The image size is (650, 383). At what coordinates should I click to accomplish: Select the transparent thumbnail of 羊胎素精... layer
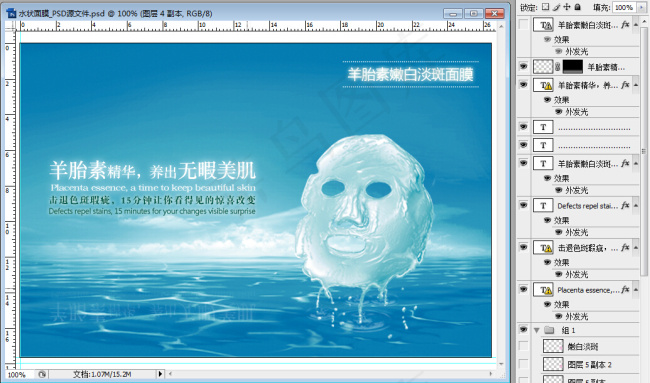[x=543, y=67]
